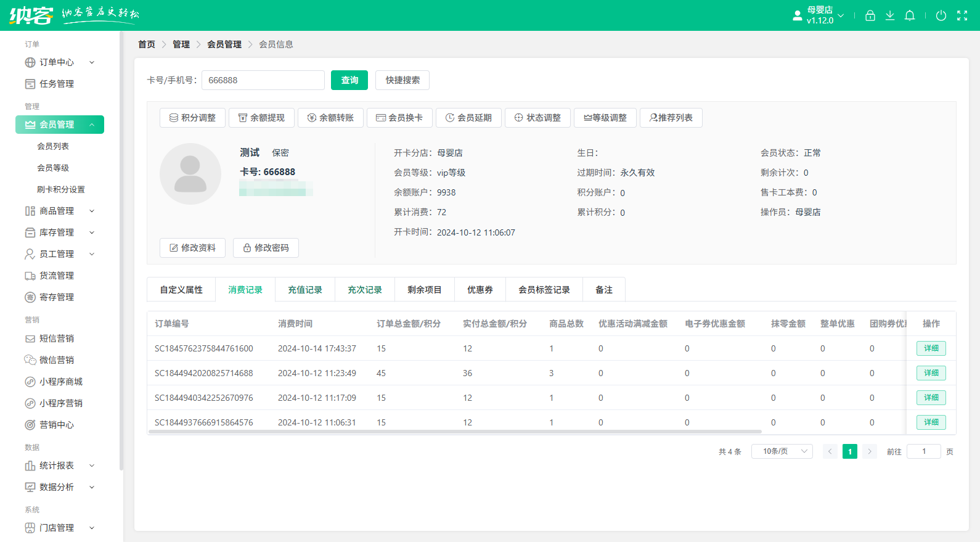Image resolution: width=980 pixels, height=542 pixels.
Task: Open 任务管理 in the sidebar
Action: [57, 84]
